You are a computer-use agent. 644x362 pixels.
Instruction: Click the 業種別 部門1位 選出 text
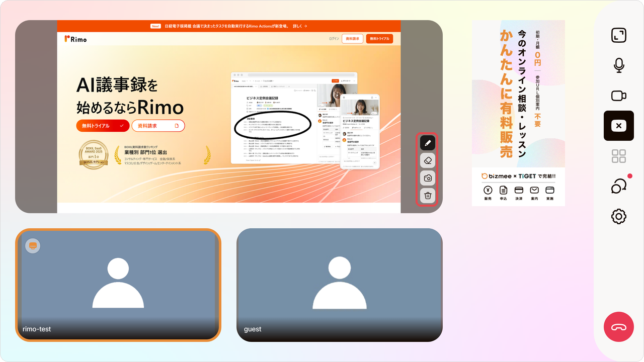pos(145,152)
